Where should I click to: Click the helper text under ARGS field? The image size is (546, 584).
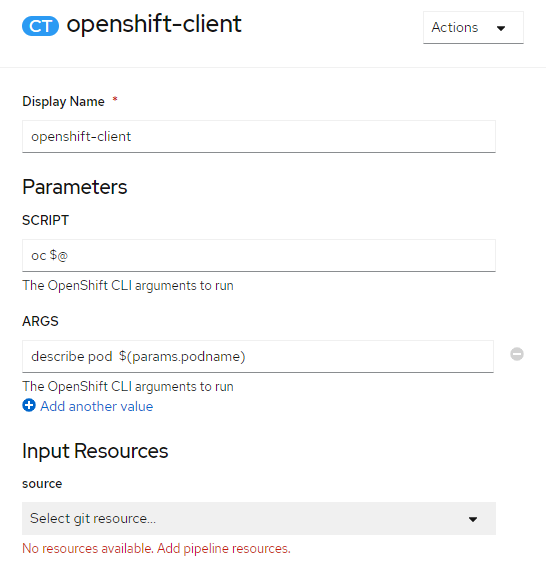[x=128, y=387]
